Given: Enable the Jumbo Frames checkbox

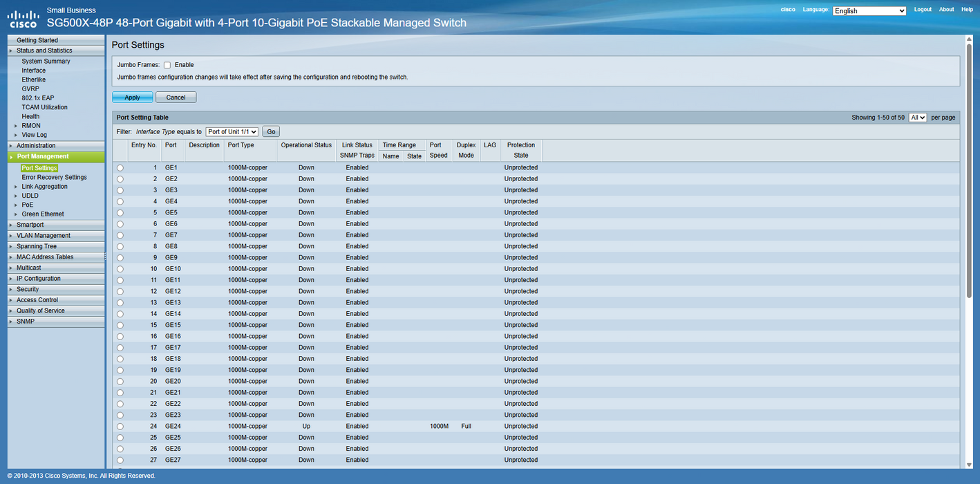Looking at the screenshot, I should point(167,65).
